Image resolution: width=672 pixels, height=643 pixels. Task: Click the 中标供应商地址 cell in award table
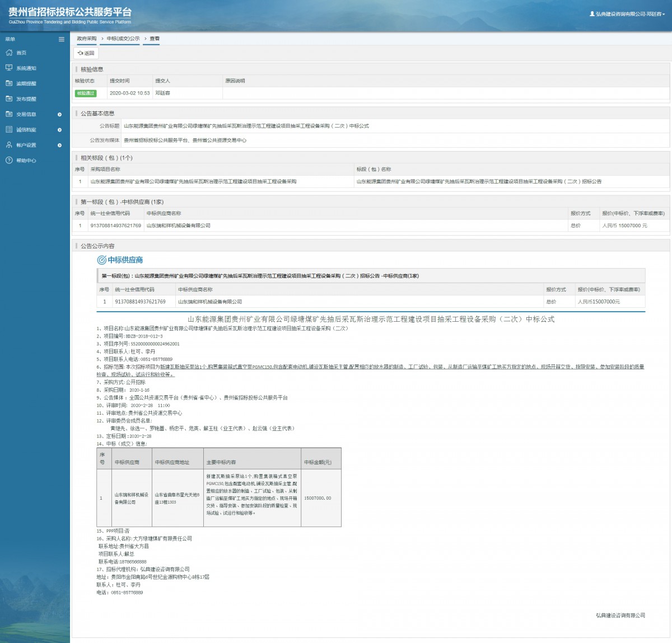pyautogui.click(x=178, y=498)
